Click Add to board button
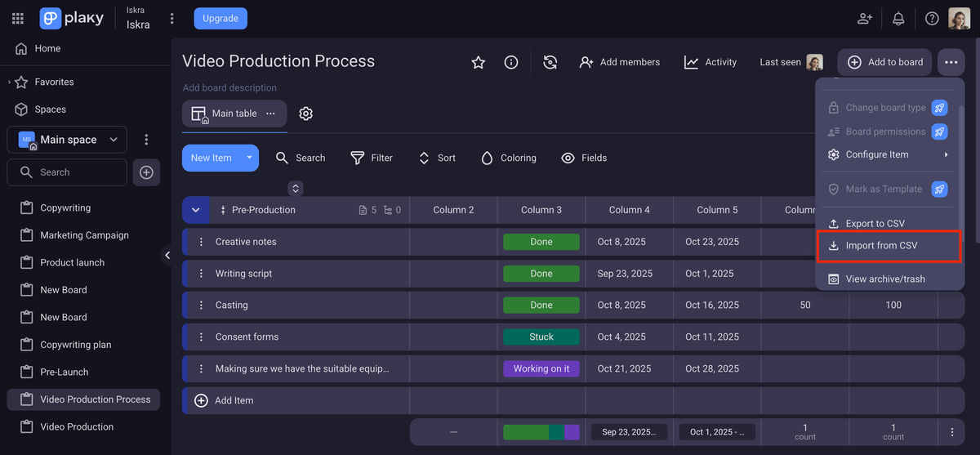This screenshot has height=455, width=980. (884, 62)
